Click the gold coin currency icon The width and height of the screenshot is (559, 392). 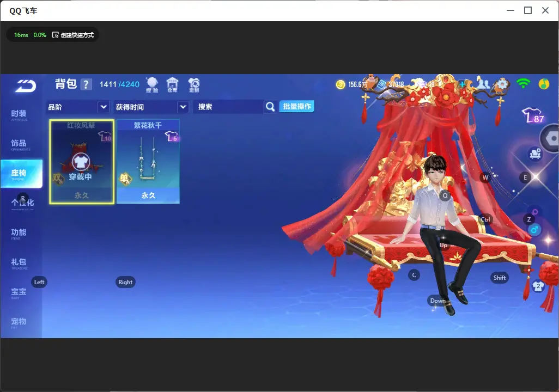pyautogui.click(x=341, y=84)
